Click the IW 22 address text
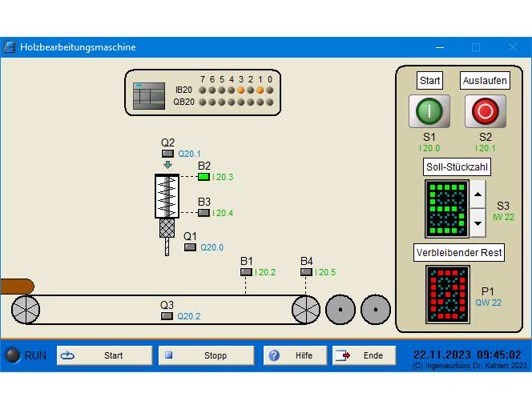Image resolution: width=532 pixels, height=409 pixels. [503, 217]
